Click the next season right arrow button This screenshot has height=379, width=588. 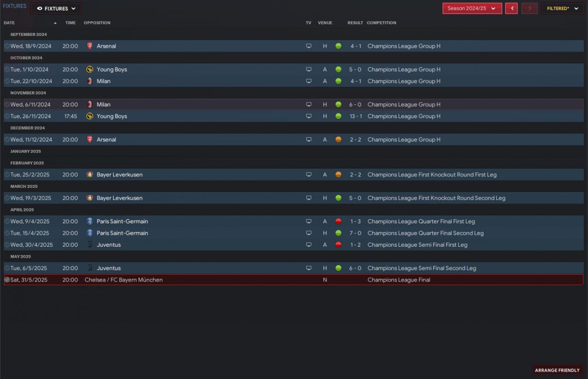coord(530,8)
